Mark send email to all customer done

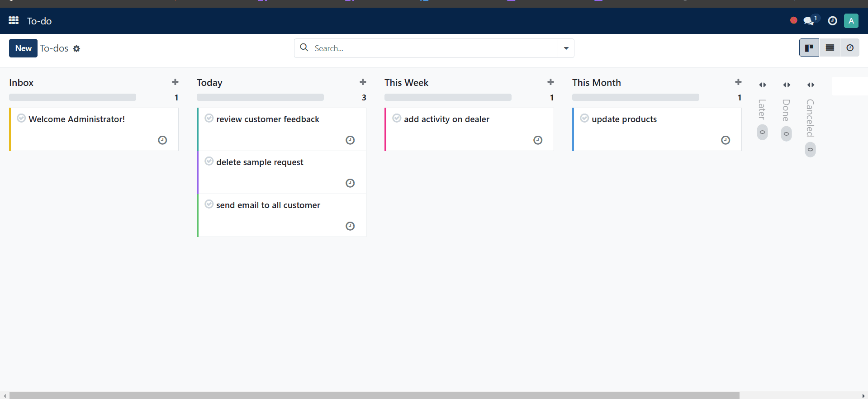pyautogui.click(x=209, y=204)
